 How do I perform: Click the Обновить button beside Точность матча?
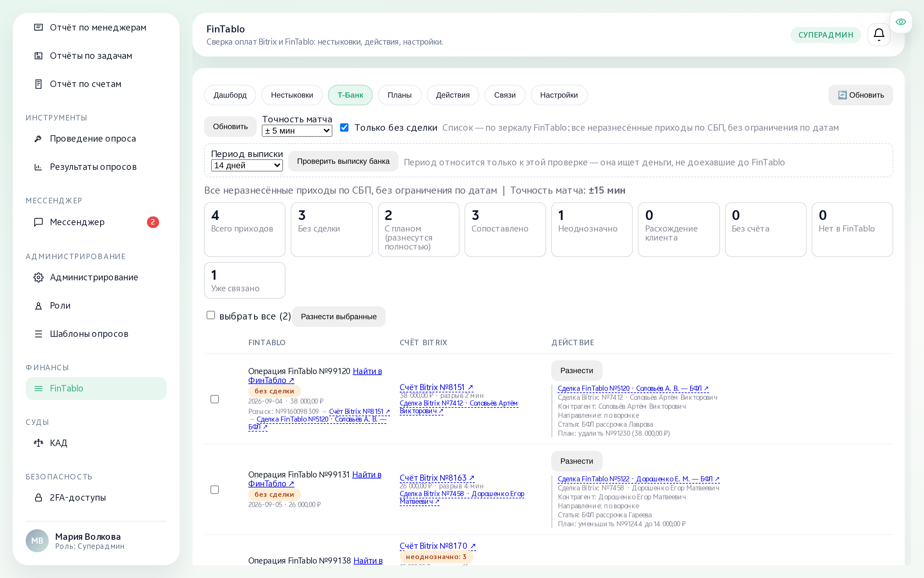click(x=230, y=127)
